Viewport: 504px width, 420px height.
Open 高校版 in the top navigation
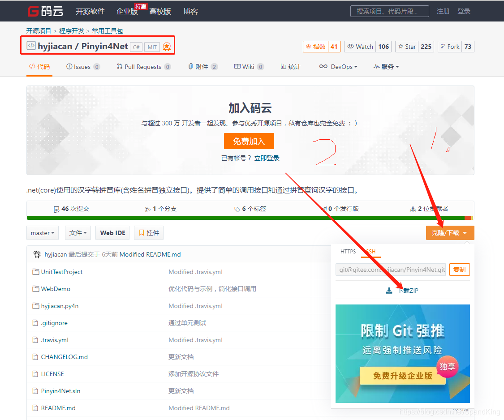point(160,12)
